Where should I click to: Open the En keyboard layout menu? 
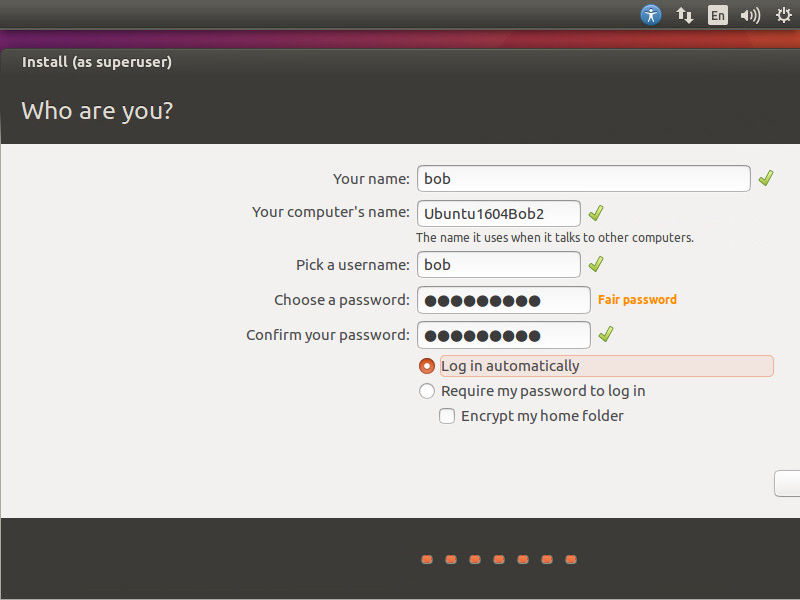click(x=717, y=15)
